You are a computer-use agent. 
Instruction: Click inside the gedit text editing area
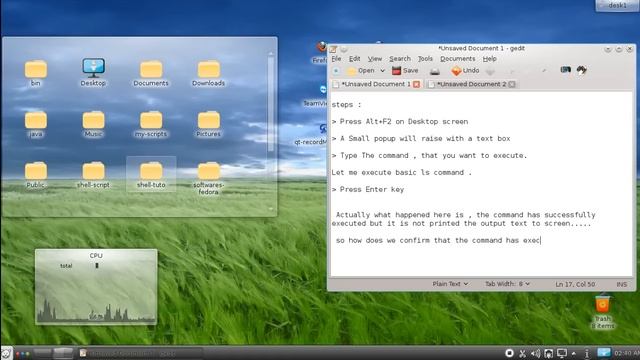[481, 184]
